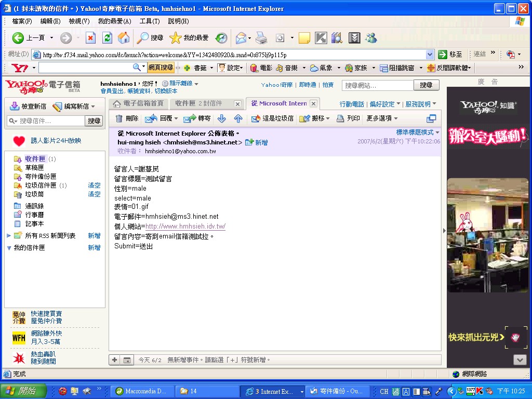Open the 收件匣 inbox folder
Image resolution: width=532 pixels, height=399 pixels.
pos(35,158)
